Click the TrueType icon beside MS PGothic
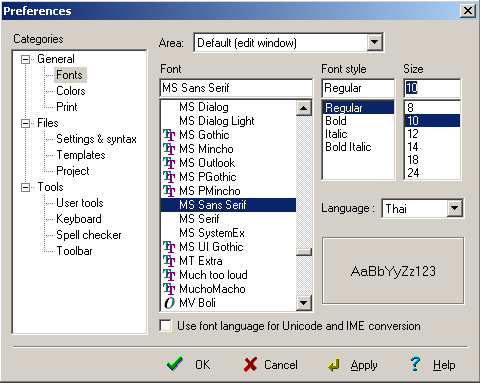This screenshot has height=383, width=480. pyautogui.click(x=169, y=177)
